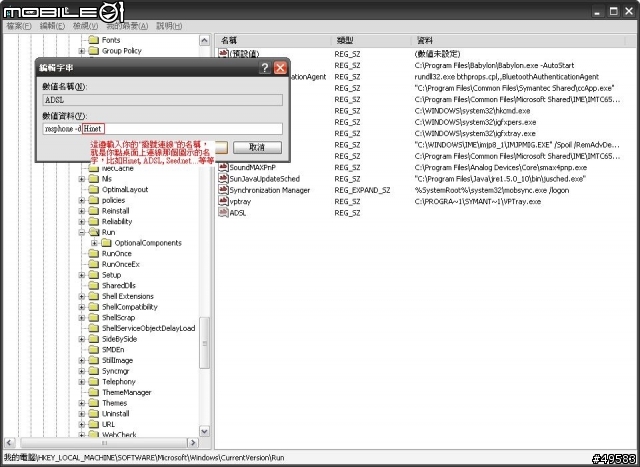Open the 編輯(E) menu
The image size is (640, 467).
52,26
